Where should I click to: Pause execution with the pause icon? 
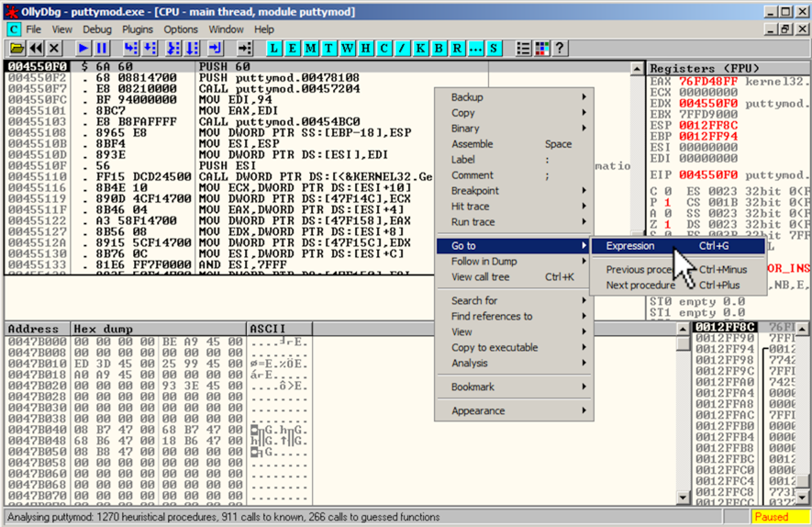(101, 48)
